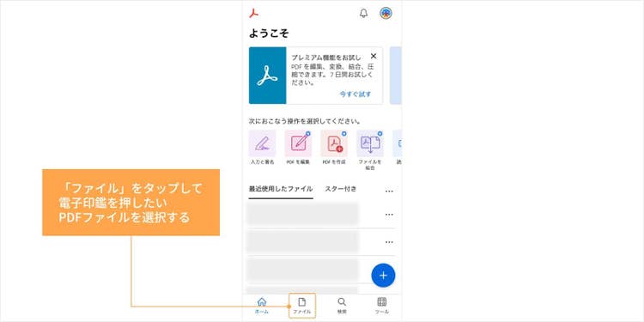Tap the Adobe Acrobat logo
This screenshot has height=322, width=644.
pyautogui.click(x=254, y=14)
